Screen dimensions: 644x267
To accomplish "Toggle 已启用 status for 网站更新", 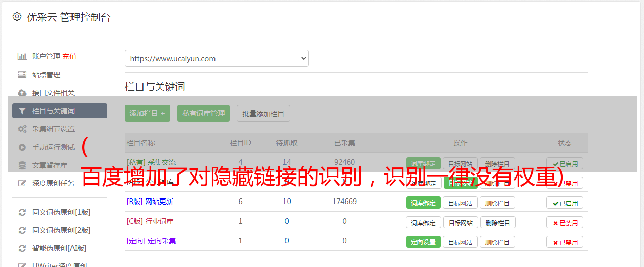I will [x=565, y=203].
